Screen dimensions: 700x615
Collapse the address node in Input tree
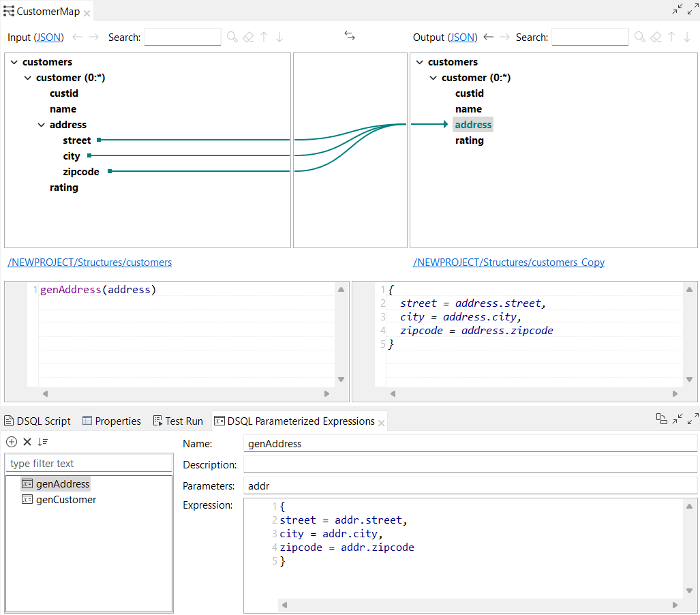(40, 125)
